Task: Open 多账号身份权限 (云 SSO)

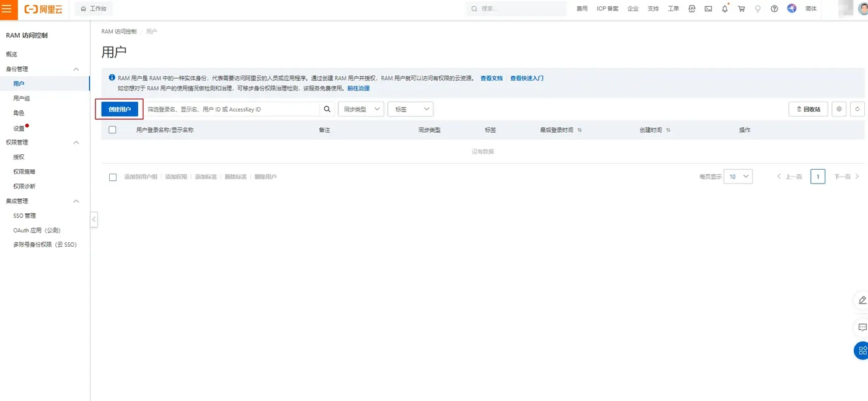Action: [45, 245]
